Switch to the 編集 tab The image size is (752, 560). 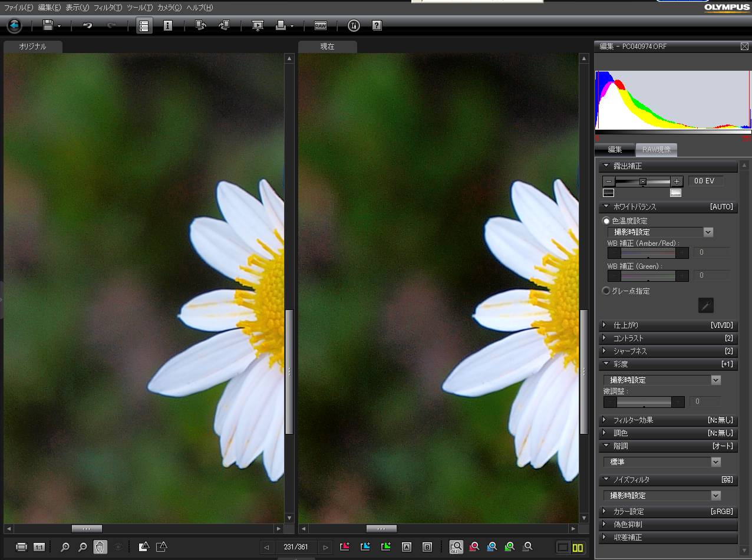tap(615, 150)
